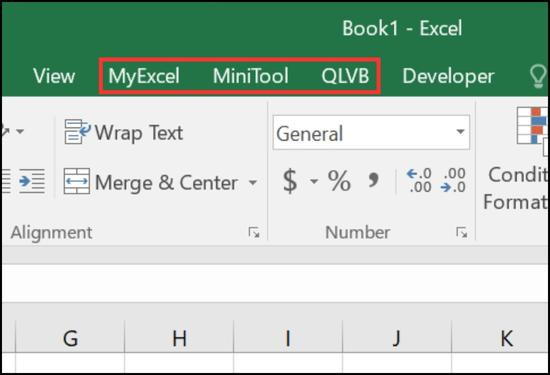Select column J header

(x=397, y=339)
